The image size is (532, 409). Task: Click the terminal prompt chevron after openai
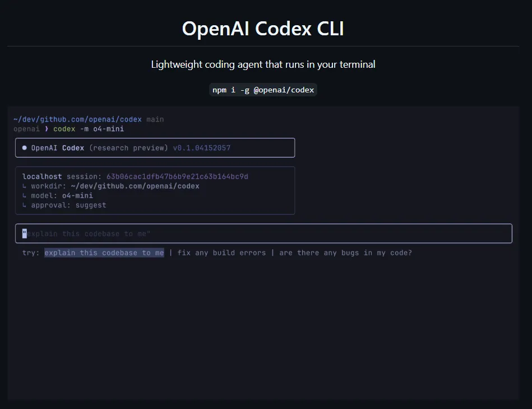47,128
